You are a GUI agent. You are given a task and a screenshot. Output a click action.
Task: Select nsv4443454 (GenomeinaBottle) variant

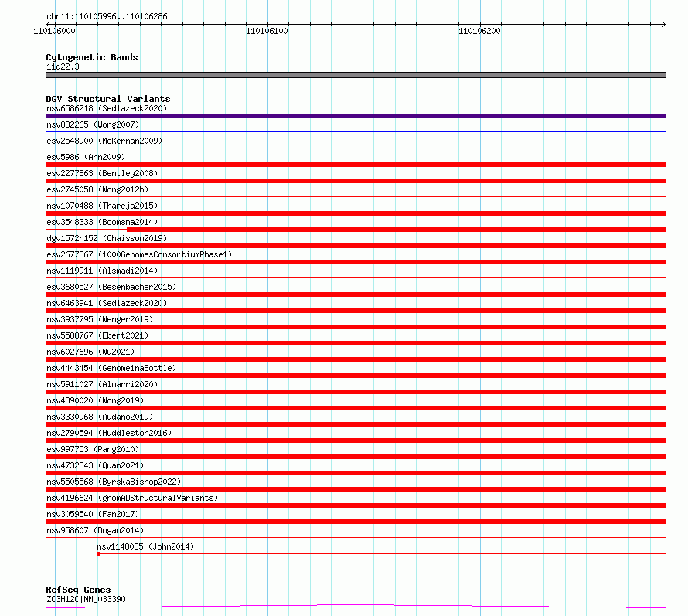point(111,368)
